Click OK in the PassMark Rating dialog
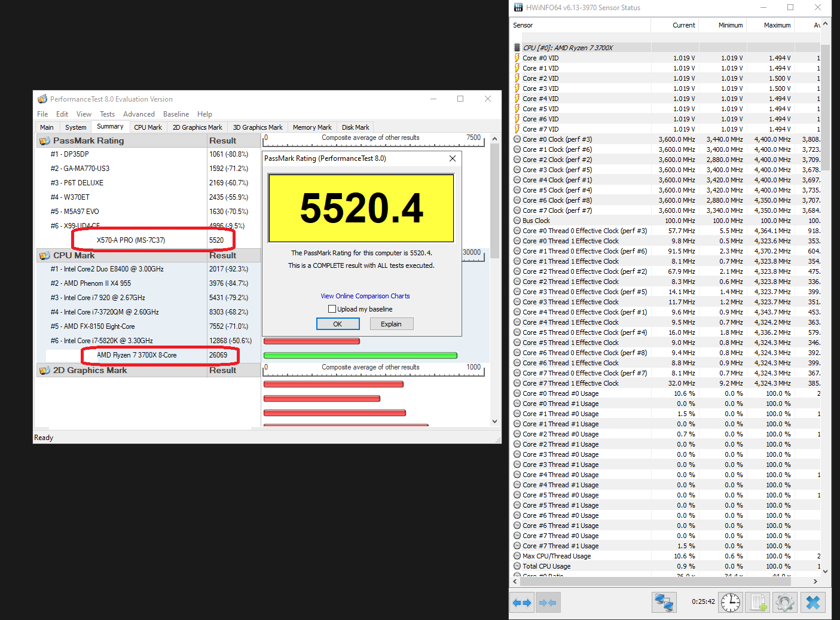Viewport: 840px width, 620px height. tap(338, 324)
